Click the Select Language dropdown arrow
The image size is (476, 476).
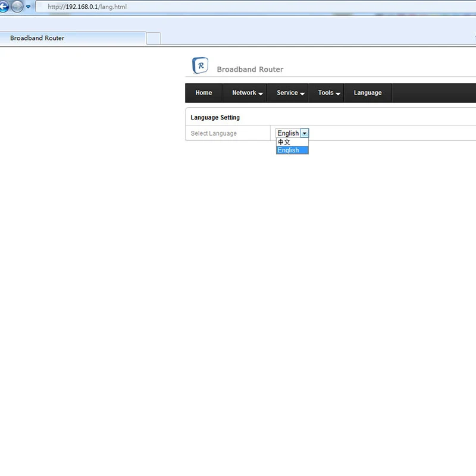click(305, 133)
